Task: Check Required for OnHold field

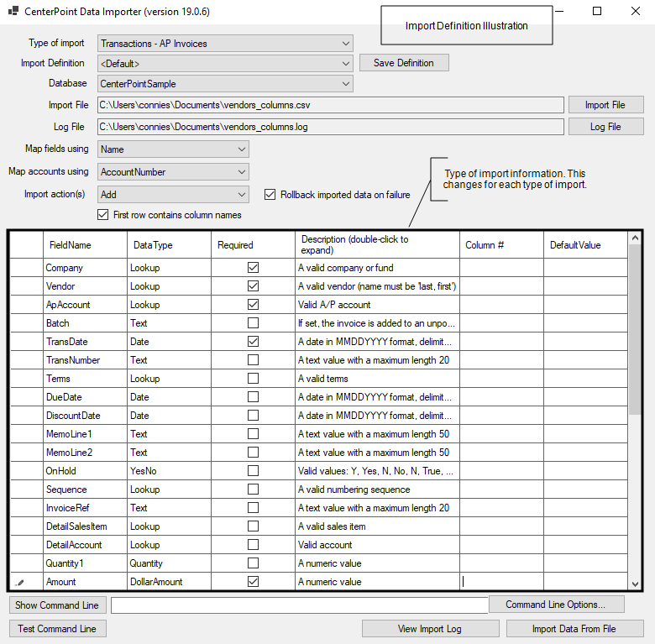Action: coord(253,471)
